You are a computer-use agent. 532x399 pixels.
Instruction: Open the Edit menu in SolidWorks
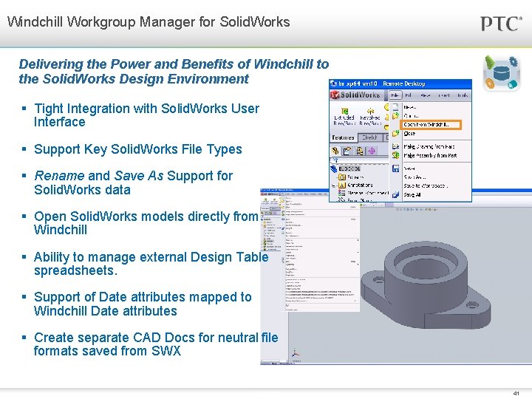pyautogui.click(x=408, y=95)
